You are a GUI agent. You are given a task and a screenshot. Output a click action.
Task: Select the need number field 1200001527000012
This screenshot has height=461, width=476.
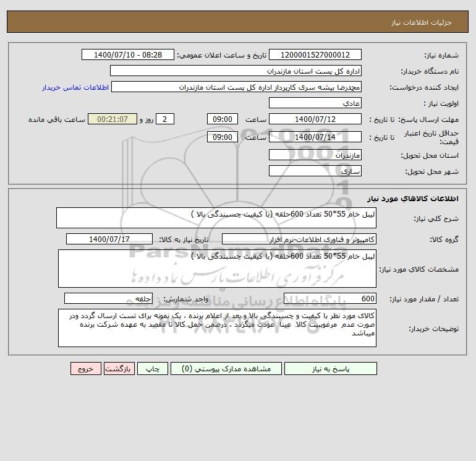coord(315,54)
